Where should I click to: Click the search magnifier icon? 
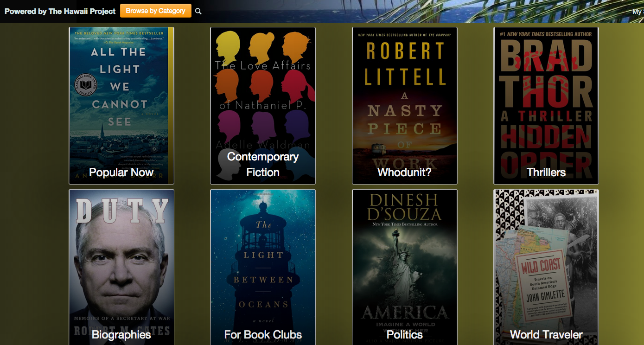[x=198, y=11]
